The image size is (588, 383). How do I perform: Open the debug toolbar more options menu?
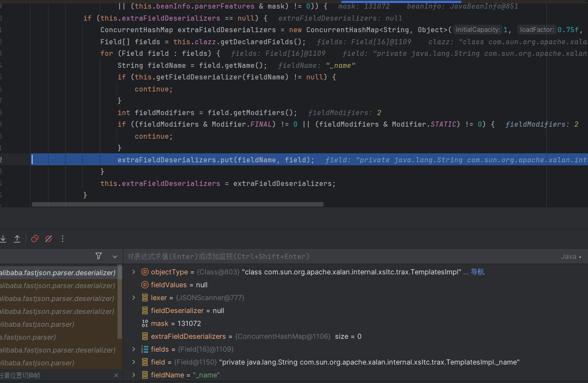[63, 239]
